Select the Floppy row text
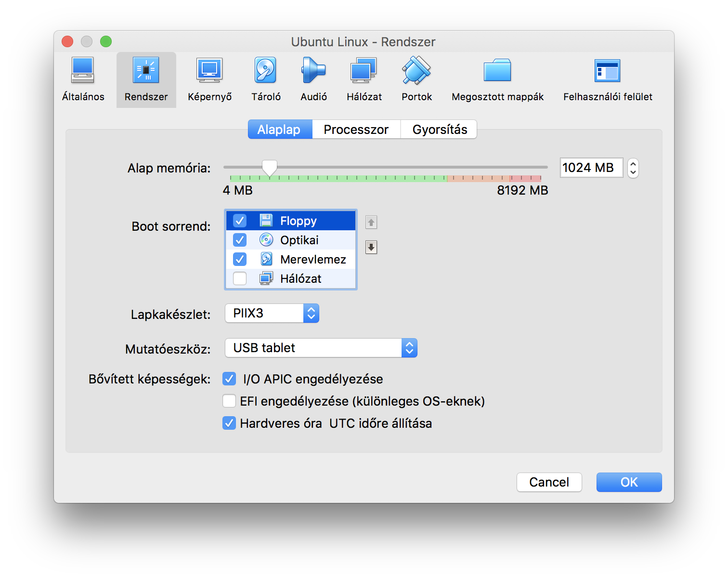The image size is (728, 580). point(299,221)
